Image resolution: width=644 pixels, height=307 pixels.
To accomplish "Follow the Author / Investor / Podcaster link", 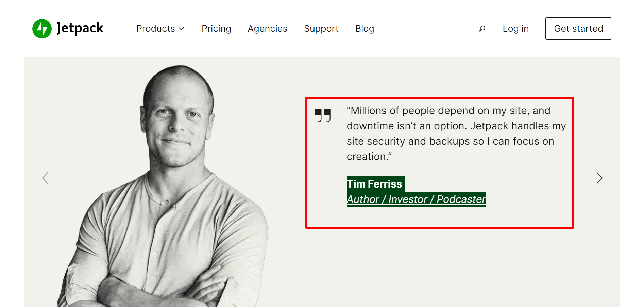I will point(416,199).
